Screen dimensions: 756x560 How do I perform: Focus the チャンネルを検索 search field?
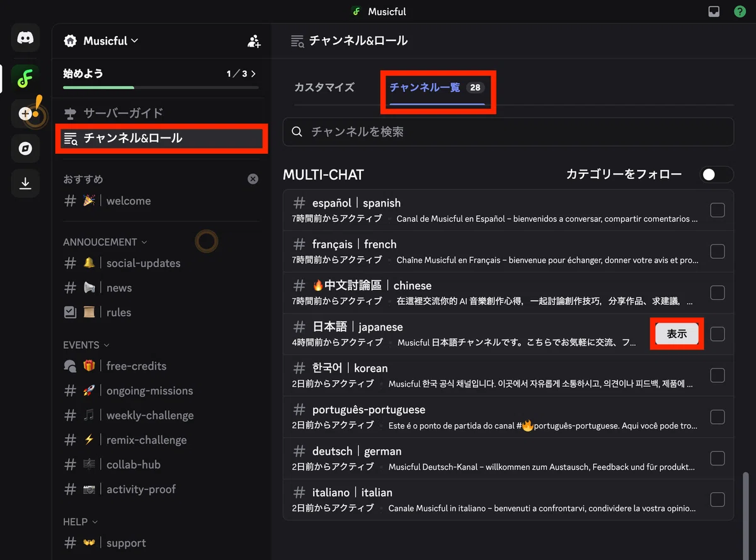[508, 132]
